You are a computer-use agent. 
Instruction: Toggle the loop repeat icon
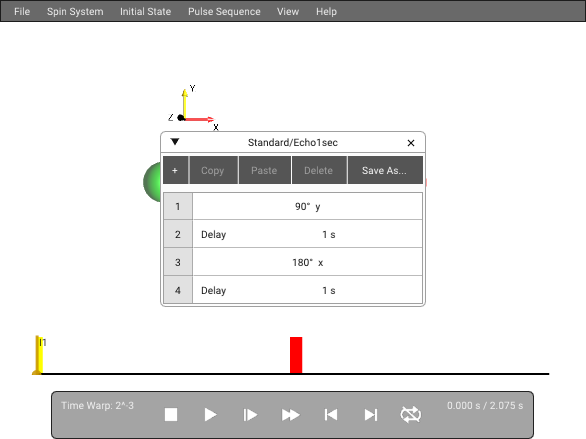[x=410, y=415]
